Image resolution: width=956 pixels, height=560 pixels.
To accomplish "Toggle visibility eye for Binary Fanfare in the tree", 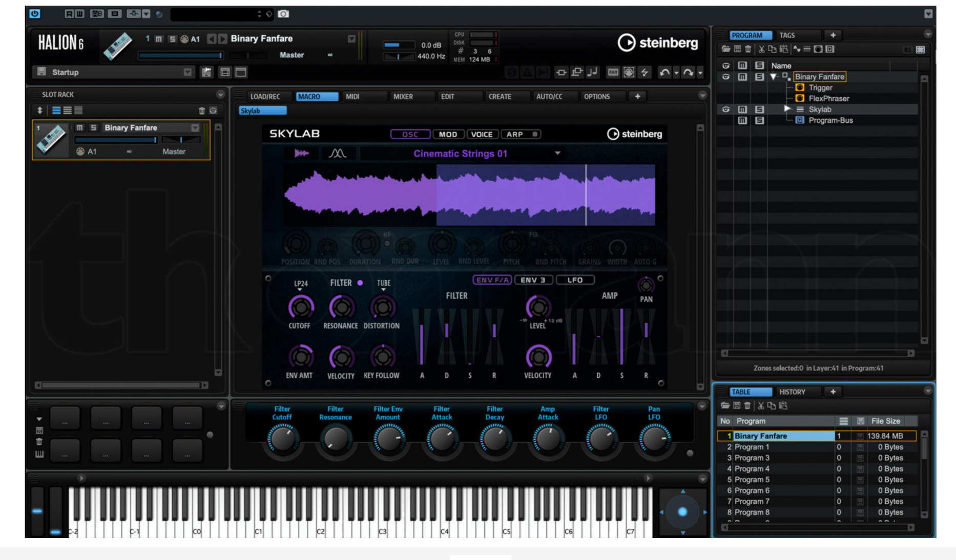I will (725, 77).
